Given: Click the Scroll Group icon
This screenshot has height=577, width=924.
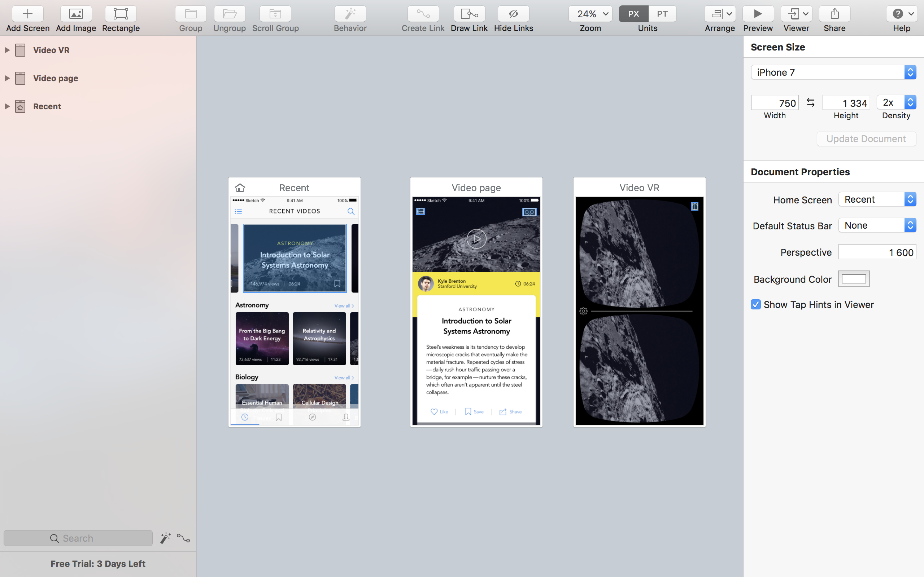Looking at the screenshot, I should [x=275, y=13].
